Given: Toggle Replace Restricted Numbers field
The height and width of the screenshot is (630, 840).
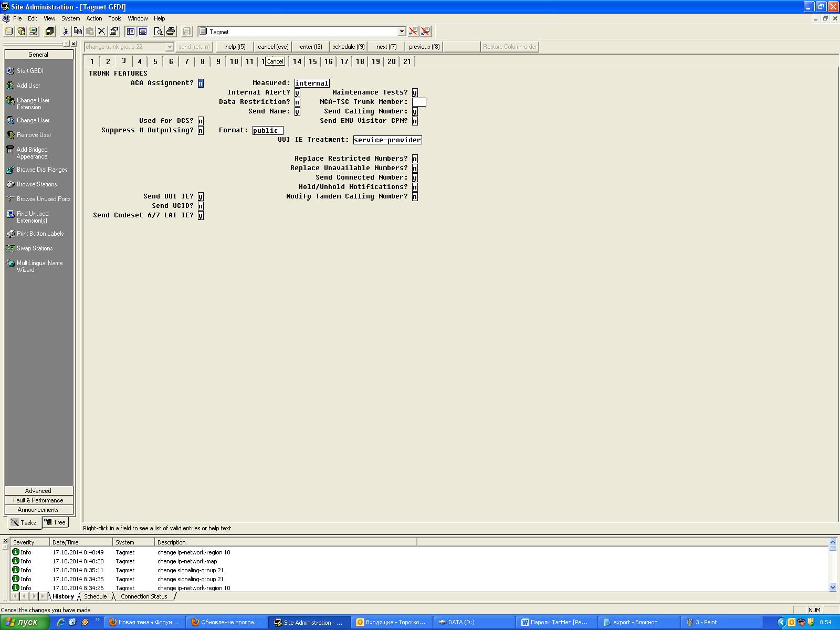Looking at the screenshot, I should [x=415, y=159].
